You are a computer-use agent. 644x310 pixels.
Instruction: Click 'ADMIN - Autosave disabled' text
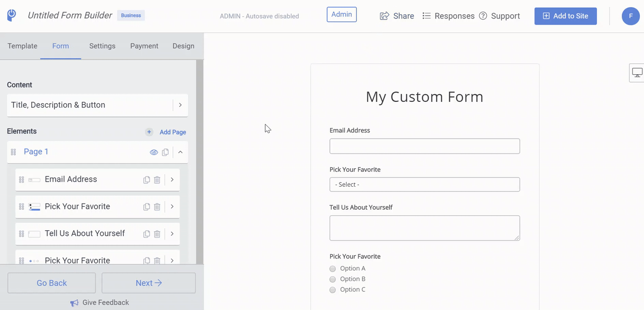260,16
